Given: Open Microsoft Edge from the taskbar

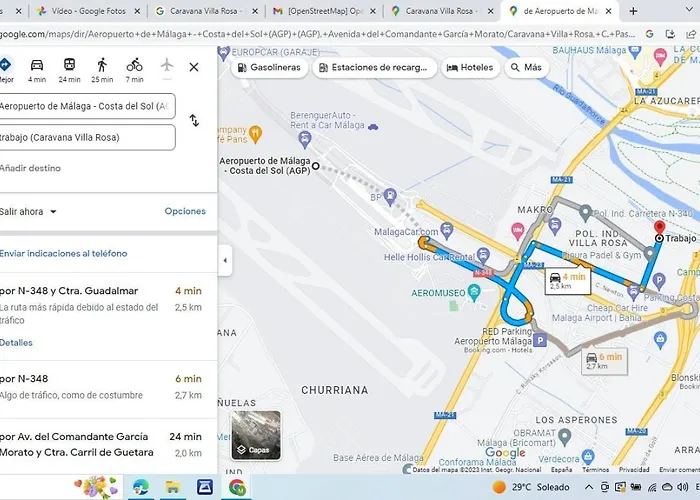Looking at the screenshot, I should pos(141,487).
